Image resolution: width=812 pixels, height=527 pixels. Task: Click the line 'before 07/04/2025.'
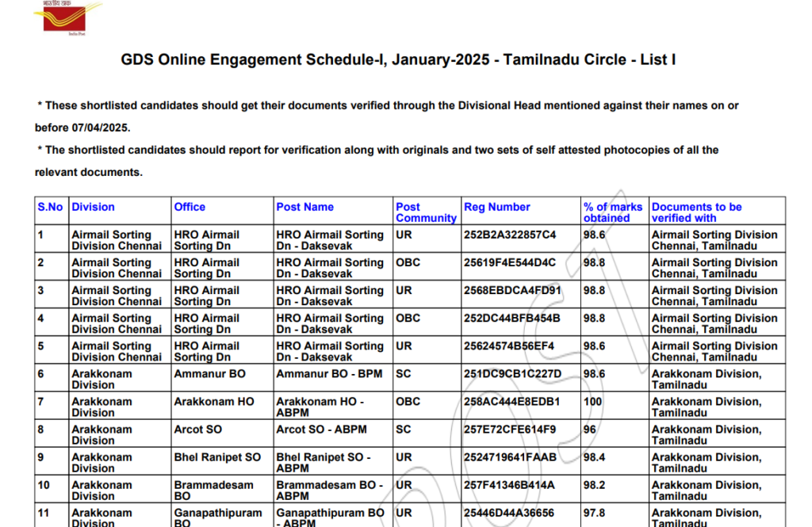coord(82,128)
